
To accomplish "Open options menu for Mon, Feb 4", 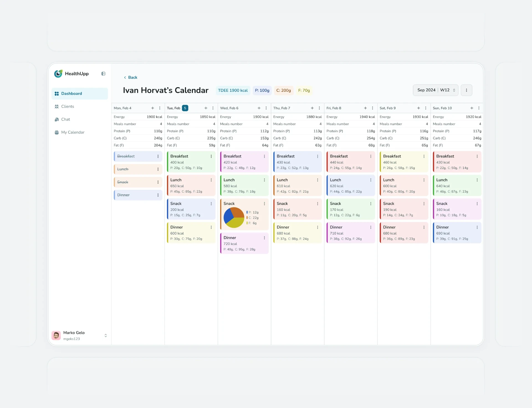I will 160,108.
